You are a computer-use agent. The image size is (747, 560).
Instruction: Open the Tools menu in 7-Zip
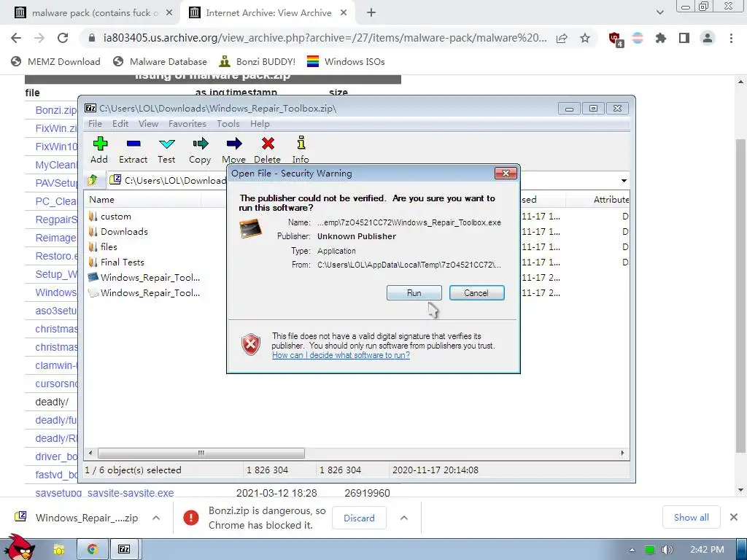228,124
